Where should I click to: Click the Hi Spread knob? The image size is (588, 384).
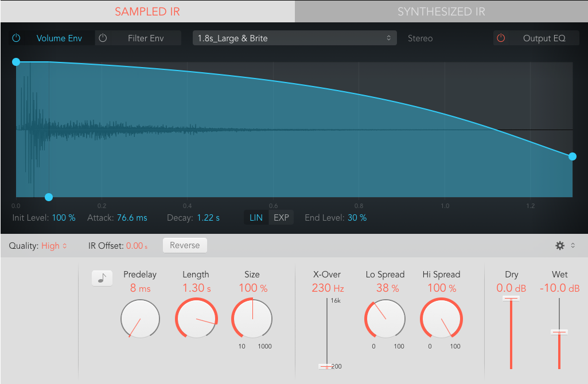(441, 319)
